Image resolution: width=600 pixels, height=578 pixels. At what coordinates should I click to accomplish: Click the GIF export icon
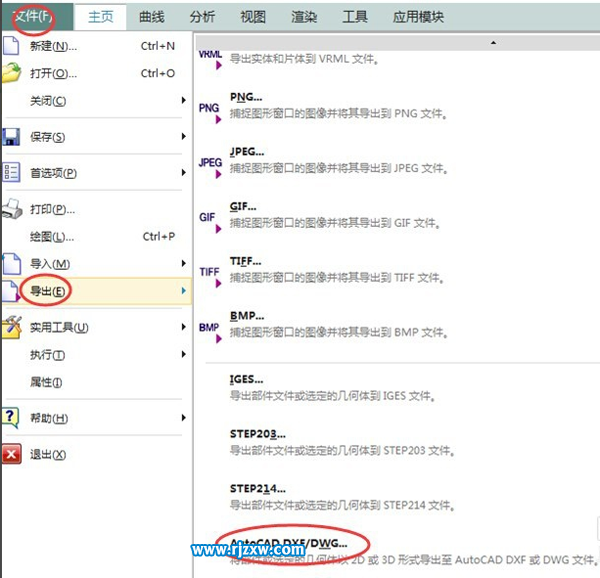pos(210,222)
